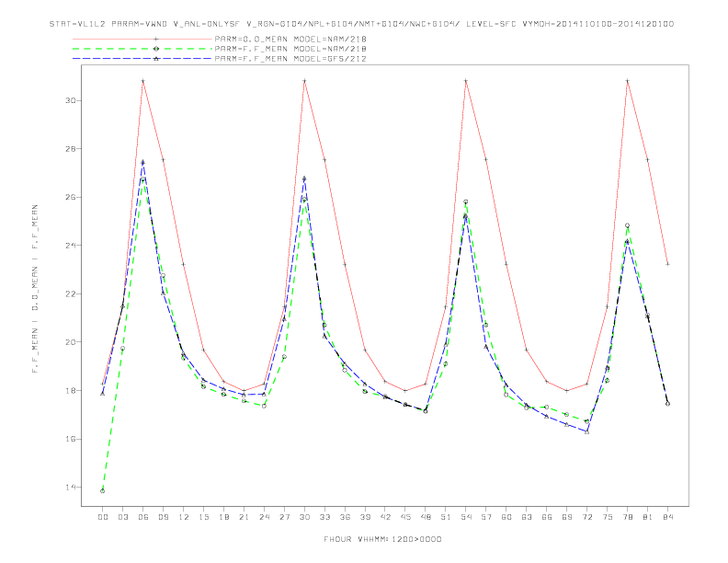The width and height of the screenshot is (728, 563).
Task: Click x-axis tick label 27
Action: [284, 517]
